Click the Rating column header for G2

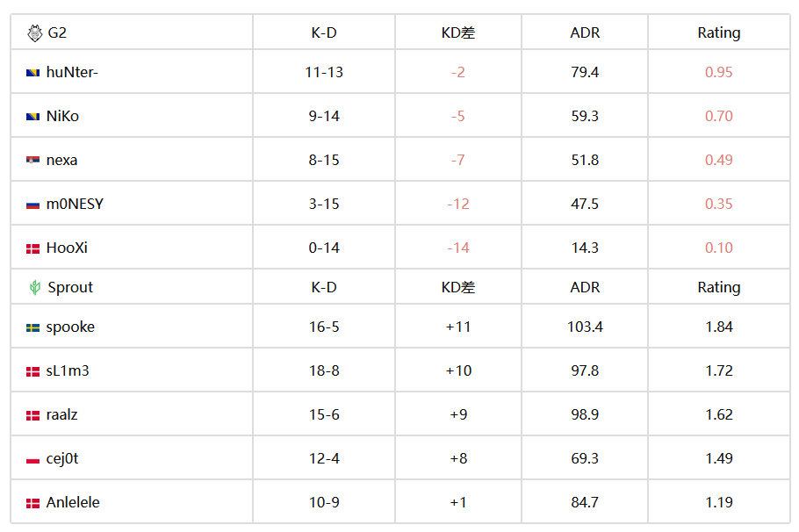(x=718, y=32)
